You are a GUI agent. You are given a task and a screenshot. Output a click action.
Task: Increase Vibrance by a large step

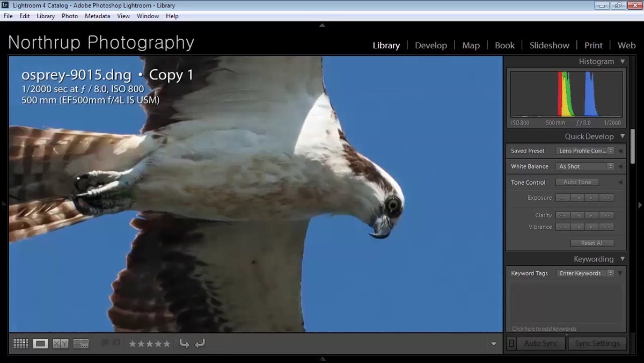607,227
